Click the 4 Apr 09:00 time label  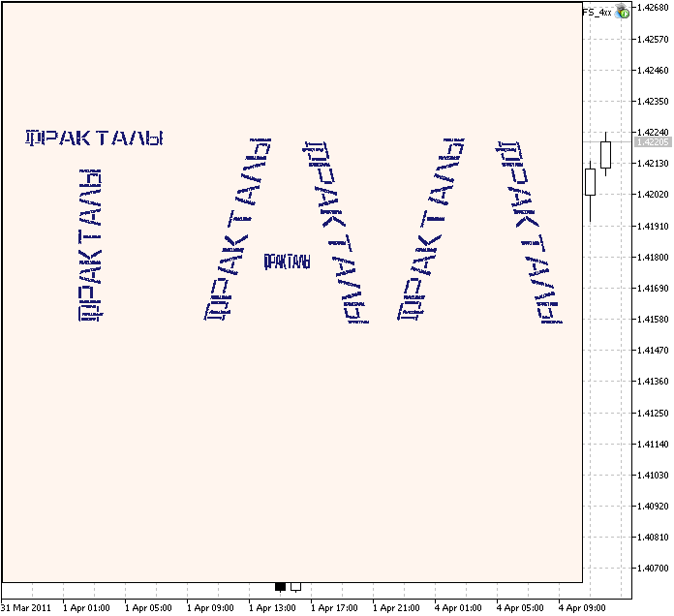tap(582, 608)
